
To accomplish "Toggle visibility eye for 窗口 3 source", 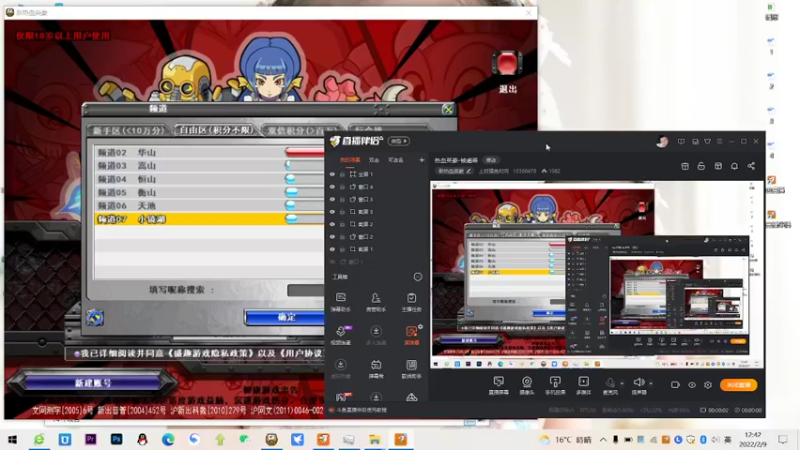I will (x=332, y=199).
